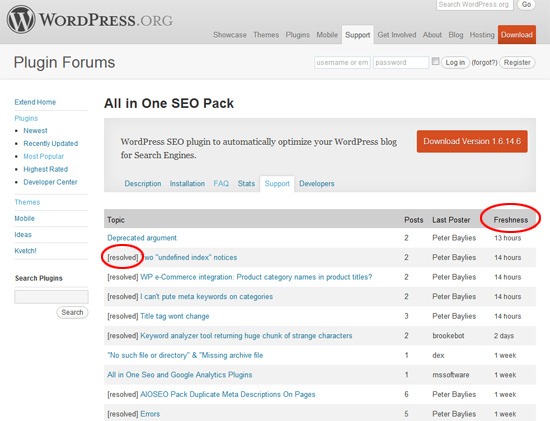Open the About menu item
This screenshot has width=550, height=421.
432,35
